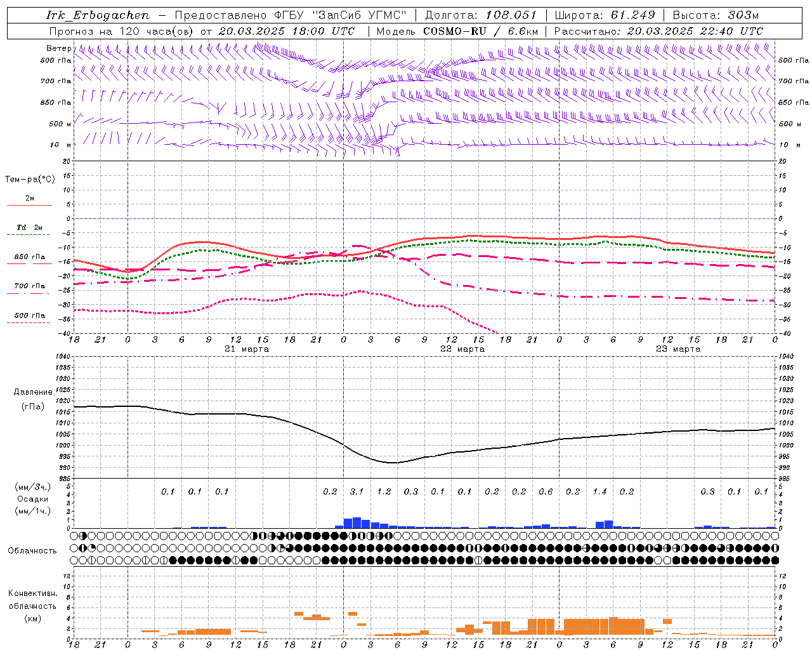
Task: Click the station name Irk_Erbogachen
Action: (98, 15)
